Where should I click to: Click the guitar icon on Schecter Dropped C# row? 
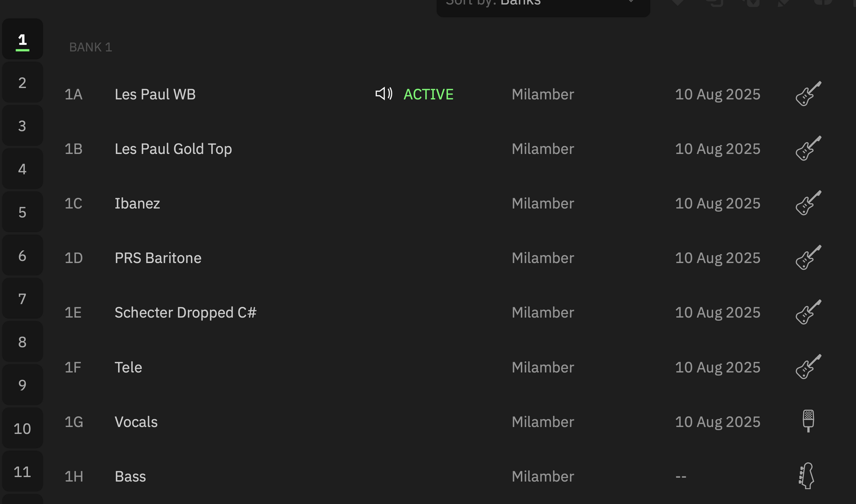tap(808, 312)
